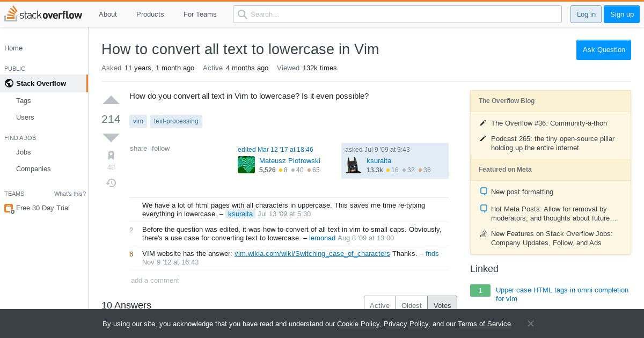This screenshot has width=644, height=338.
Task: Open the Cookie Policy link
Action: [x=358, y=324]
